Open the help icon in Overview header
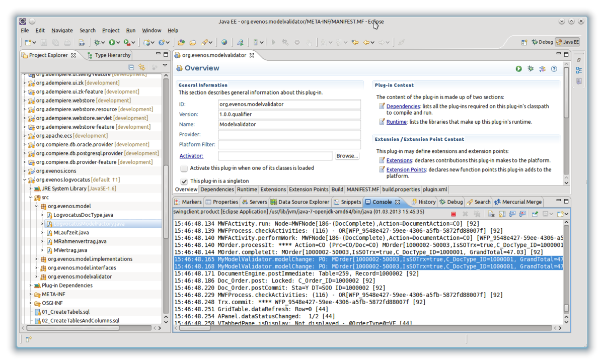Screen dimensions: 604x364 (x=554, y=69)
